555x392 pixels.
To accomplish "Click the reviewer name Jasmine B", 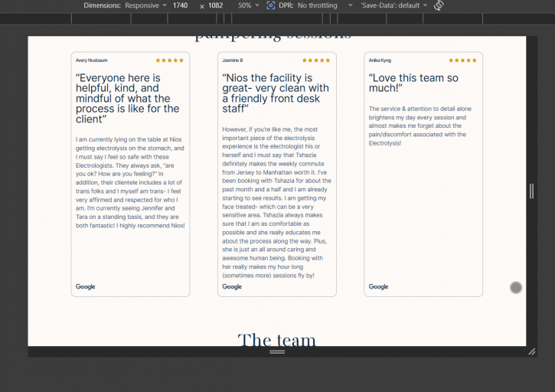I will coord(233,60).
